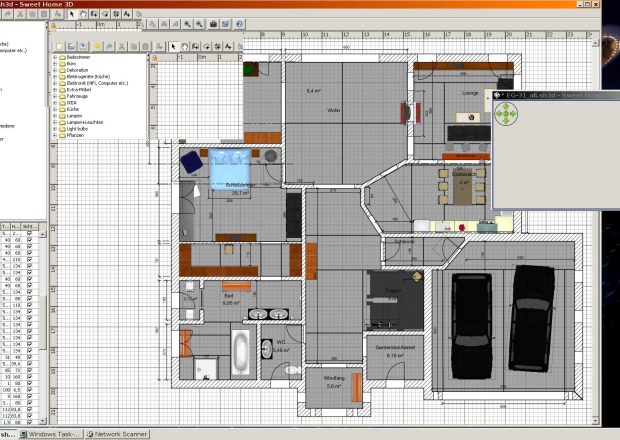Click the 'Windfang' room label on the plan
The height and width of the screenshot is (440, 620).
[334, 378]
